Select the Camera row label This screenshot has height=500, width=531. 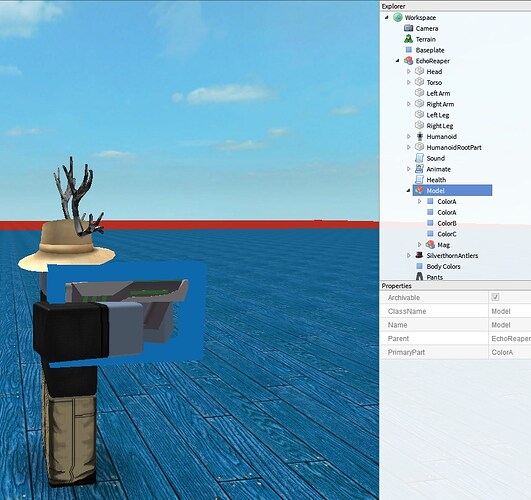[x=427, y=28]
